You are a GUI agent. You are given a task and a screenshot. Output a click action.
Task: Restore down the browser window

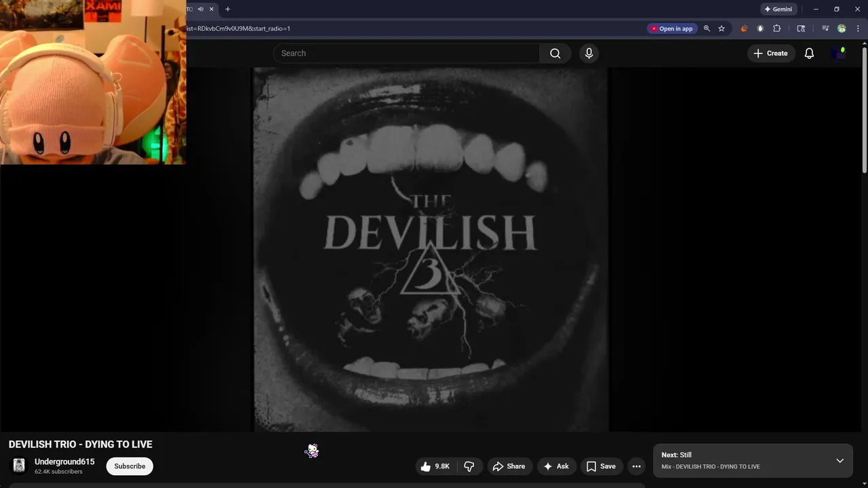[837, 9]
